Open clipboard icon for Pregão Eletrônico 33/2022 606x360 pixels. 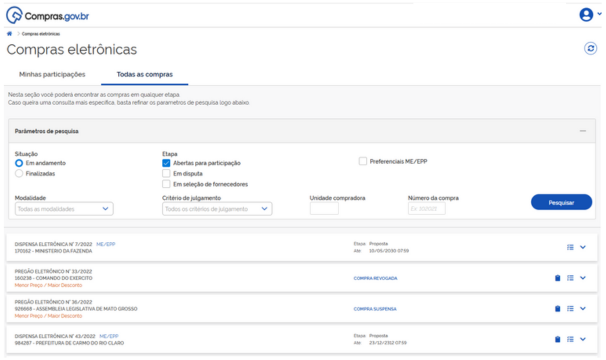coord(557,278)
